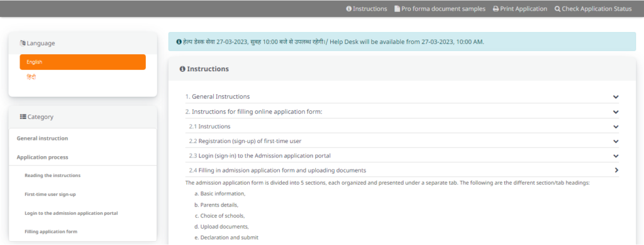Expand the 2.1 Instructions chevron
644x245 pixels.
(x=616, y=127)
